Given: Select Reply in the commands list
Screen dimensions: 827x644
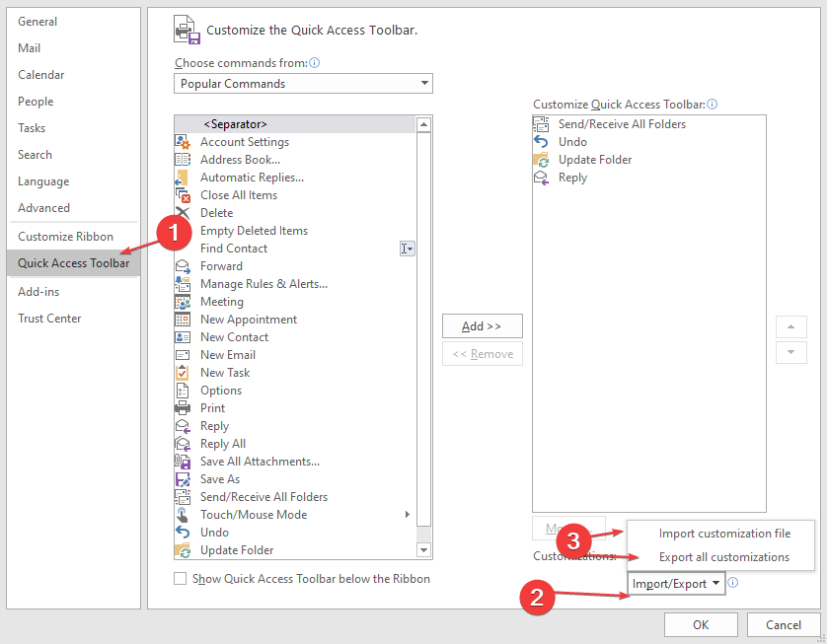Looking at the screenshot, I should click(295, 426).
